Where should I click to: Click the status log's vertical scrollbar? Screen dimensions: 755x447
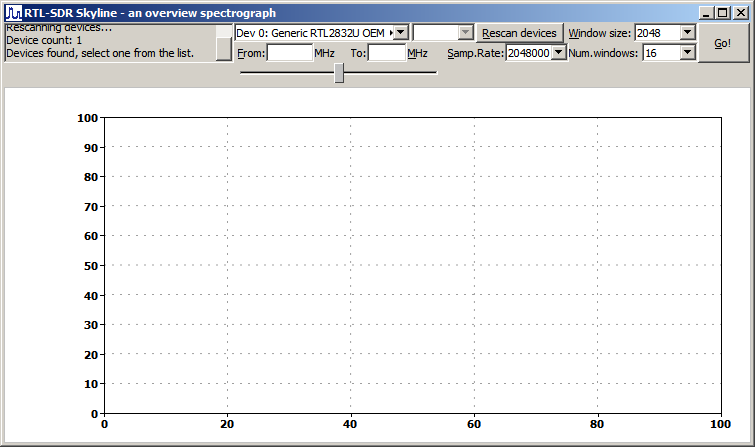pos(223,43)
